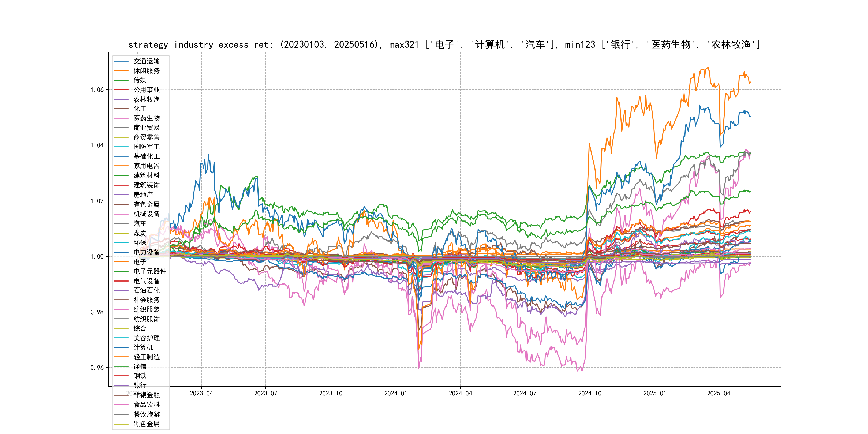The height and width of the screenshot is (434, 868).
Task: Select the 房地产 legend entry
Action: tap(143, 195)
